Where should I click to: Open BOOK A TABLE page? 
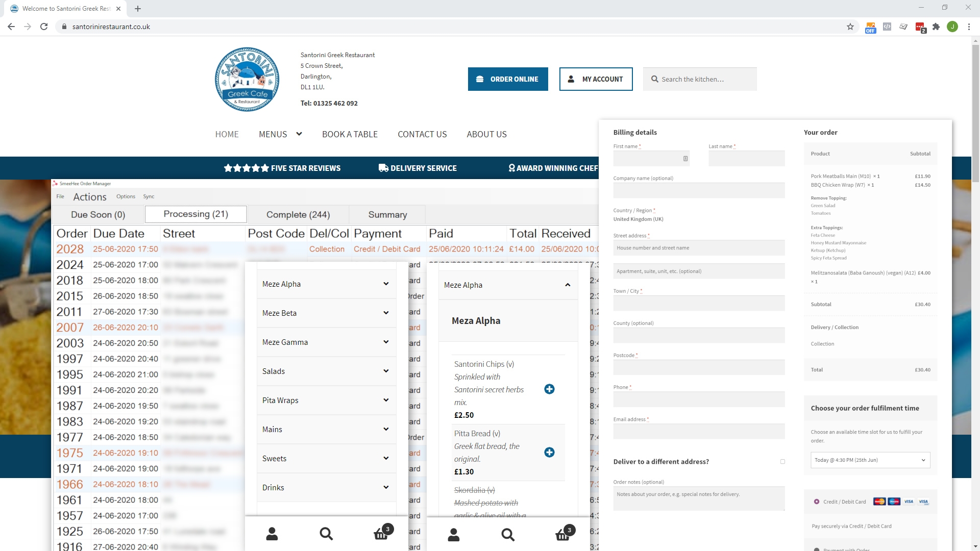click(x=350, y=134)
